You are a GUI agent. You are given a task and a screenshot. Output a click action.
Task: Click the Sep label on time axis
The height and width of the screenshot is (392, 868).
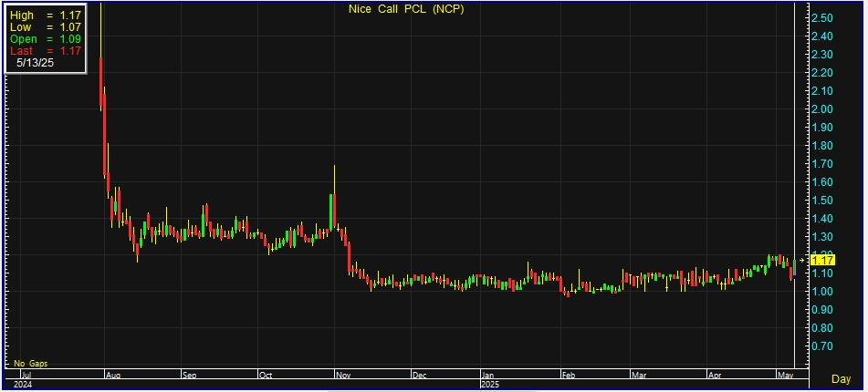pos(189,375)
